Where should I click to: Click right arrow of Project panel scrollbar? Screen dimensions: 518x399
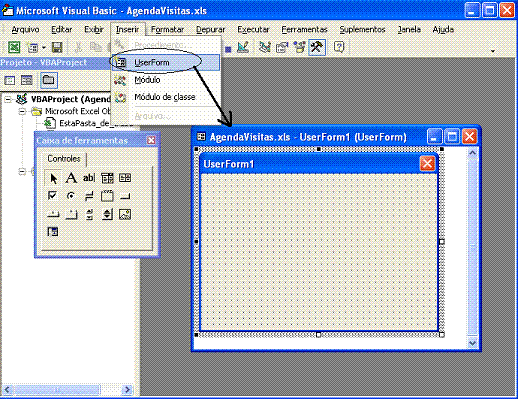pos(127,390)
